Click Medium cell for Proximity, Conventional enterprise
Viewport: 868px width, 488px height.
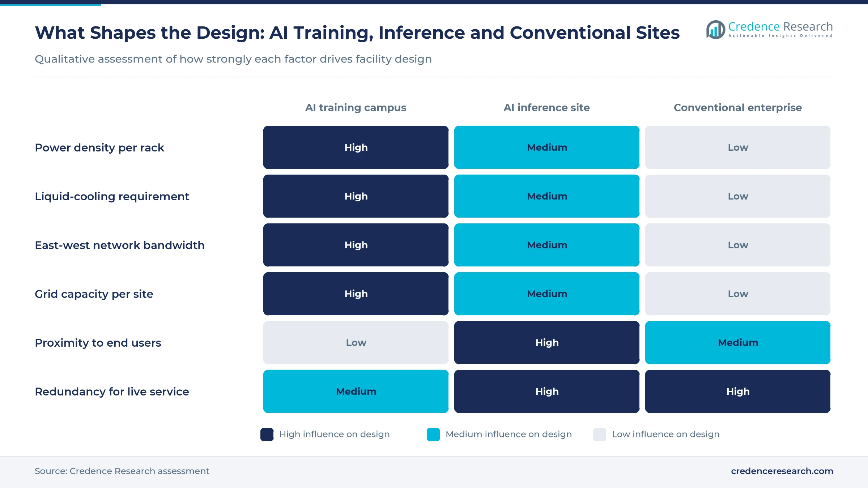tap(738, 343)
